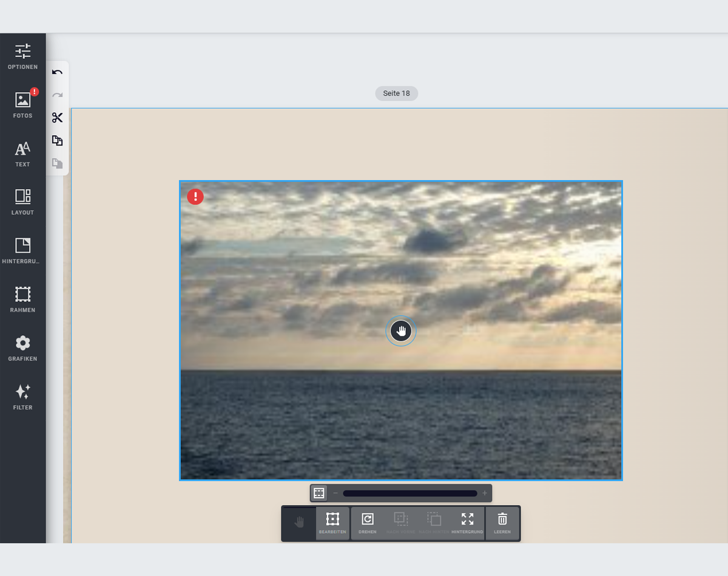This screenshot has height=576, width=728.
Task: Paste from clipboard icon
Action: (x=57, y=163)
